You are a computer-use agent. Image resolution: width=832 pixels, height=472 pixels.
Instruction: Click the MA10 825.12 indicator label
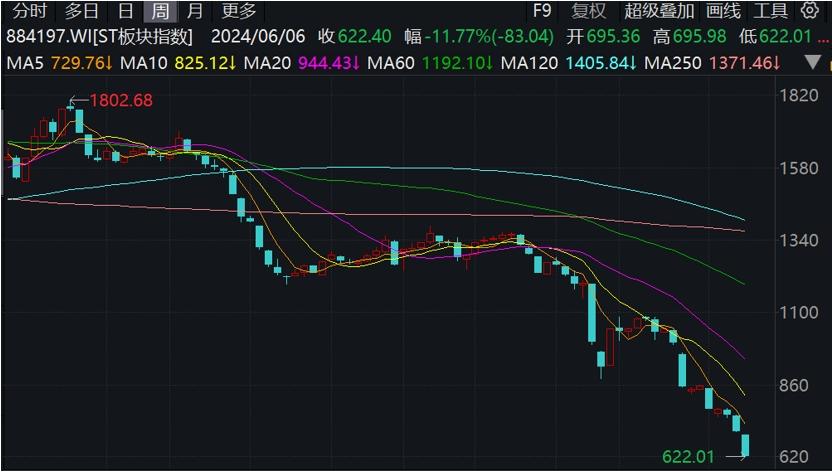coord(178,63)
